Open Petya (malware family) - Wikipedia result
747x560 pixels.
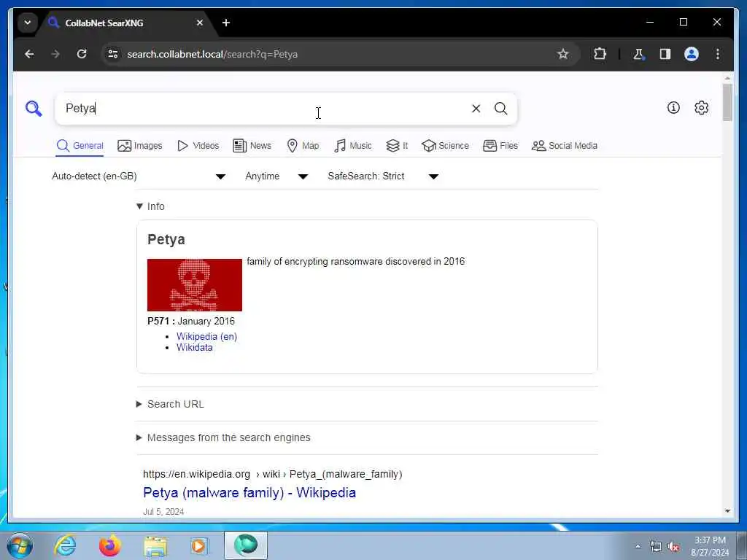point(249,492)
